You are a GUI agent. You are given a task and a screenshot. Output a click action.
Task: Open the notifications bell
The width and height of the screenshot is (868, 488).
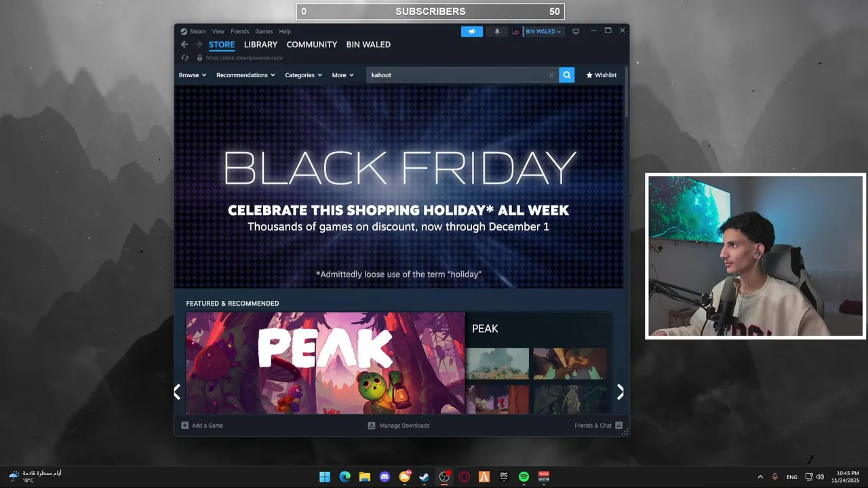pyautogui.click(x=497, y=31)
